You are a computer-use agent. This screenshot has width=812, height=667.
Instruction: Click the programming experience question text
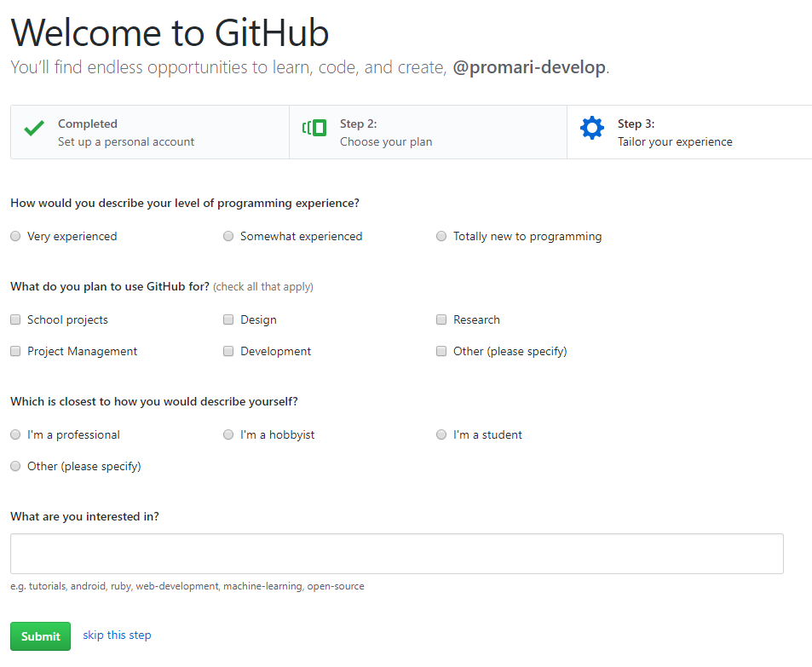point(185,203)
